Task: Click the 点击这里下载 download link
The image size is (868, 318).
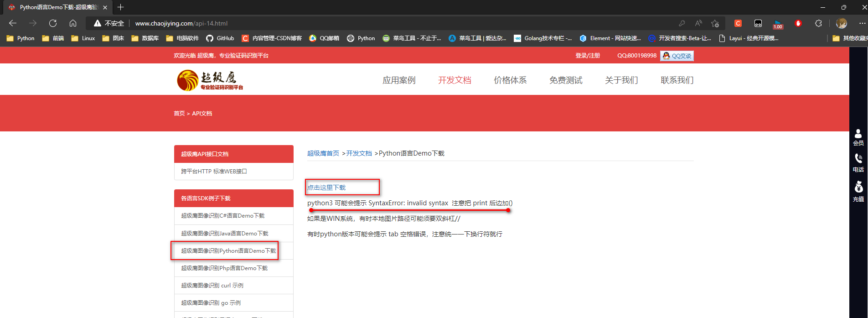Action: click(326, 188)
